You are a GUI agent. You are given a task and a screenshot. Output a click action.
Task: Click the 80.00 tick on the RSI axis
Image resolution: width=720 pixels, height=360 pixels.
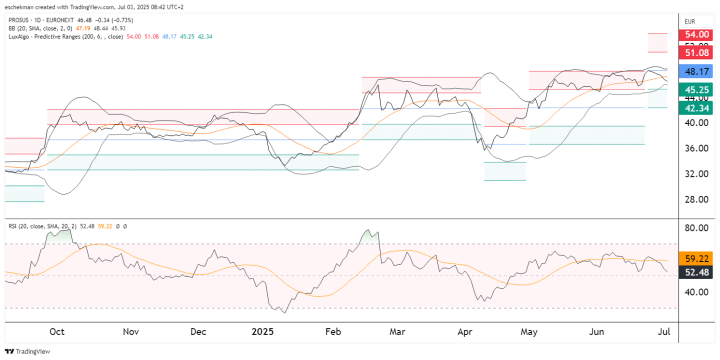coord(696,228)
